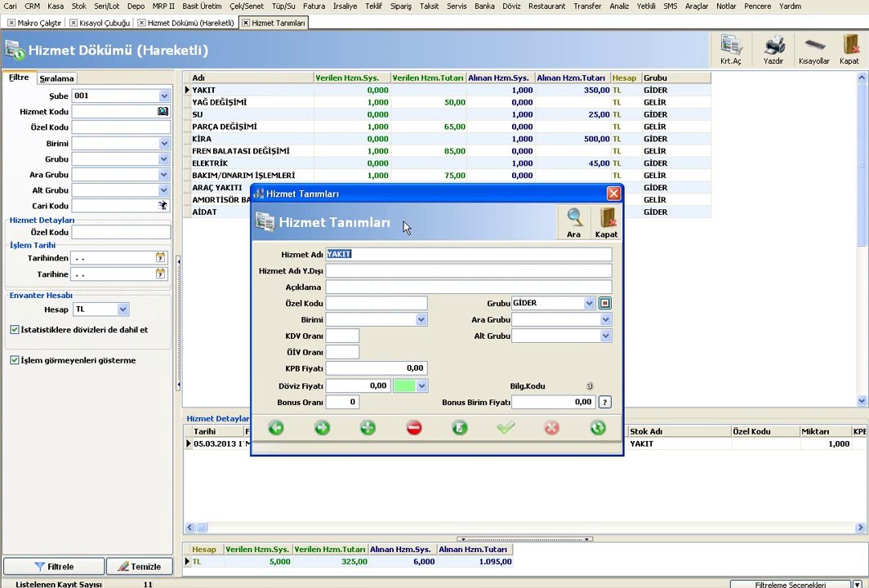Click the Temizle button

pos(140,567)
